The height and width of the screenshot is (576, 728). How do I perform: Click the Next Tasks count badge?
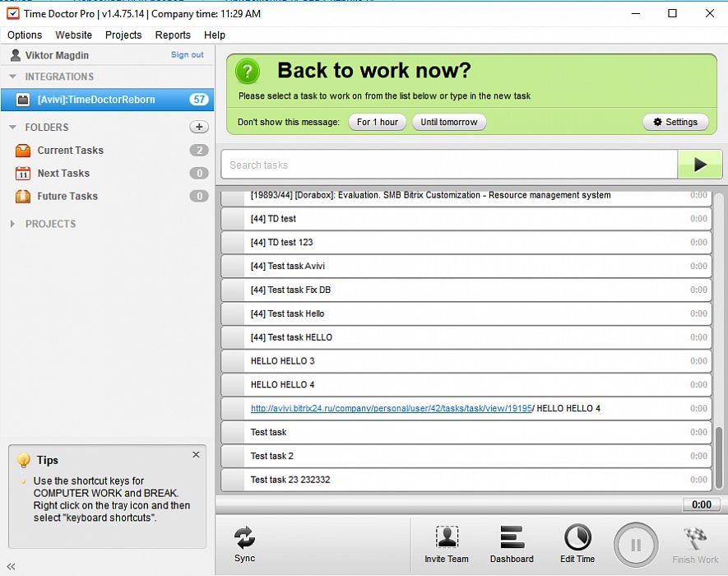(x=199, y=174)
